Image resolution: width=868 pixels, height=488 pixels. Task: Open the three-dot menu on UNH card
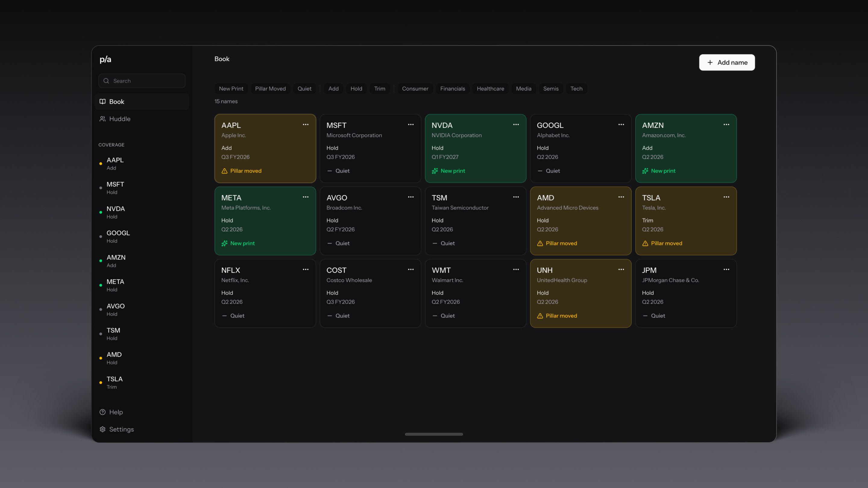(x=621, y=269)
